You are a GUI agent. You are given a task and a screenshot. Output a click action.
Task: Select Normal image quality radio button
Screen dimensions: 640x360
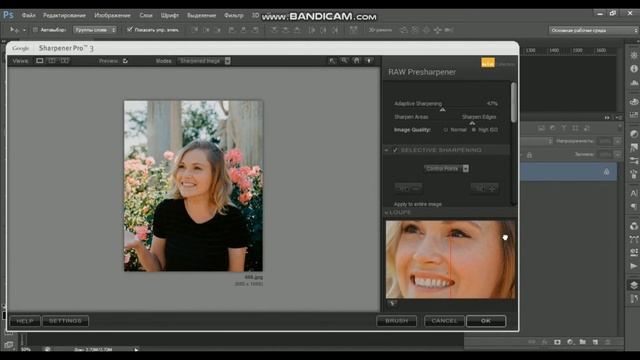coord(446,130)
